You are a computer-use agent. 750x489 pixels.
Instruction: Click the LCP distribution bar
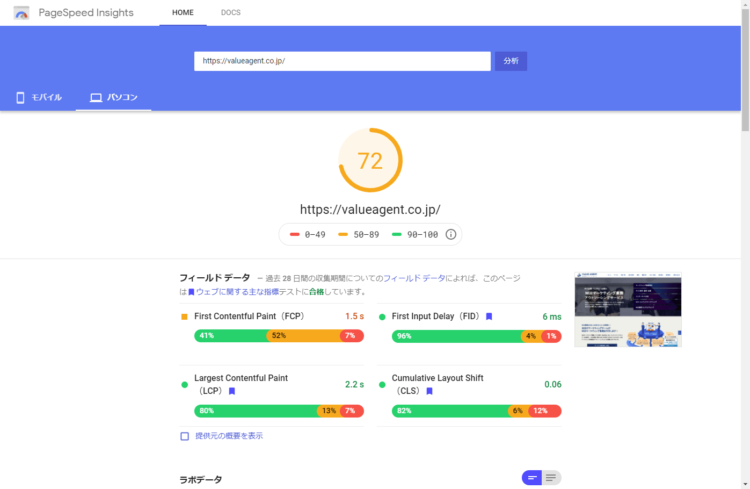(279, 411)
